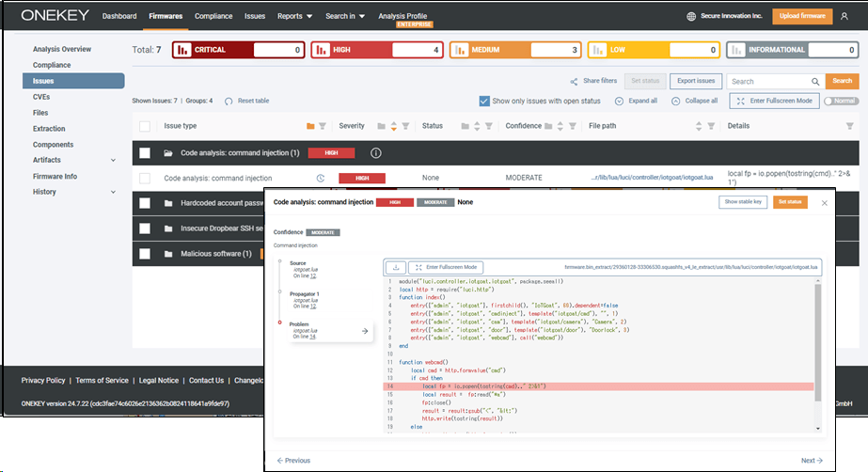Click the download icon above code viewer

pos(396,267)
